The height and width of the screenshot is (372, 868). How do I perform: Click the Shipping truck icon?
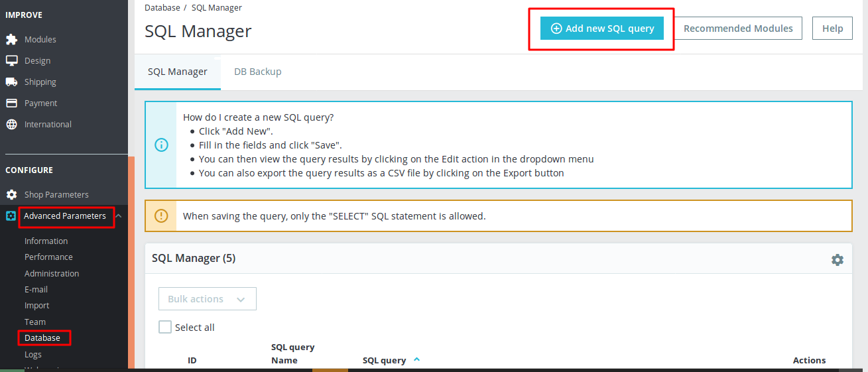pos(11,82)
